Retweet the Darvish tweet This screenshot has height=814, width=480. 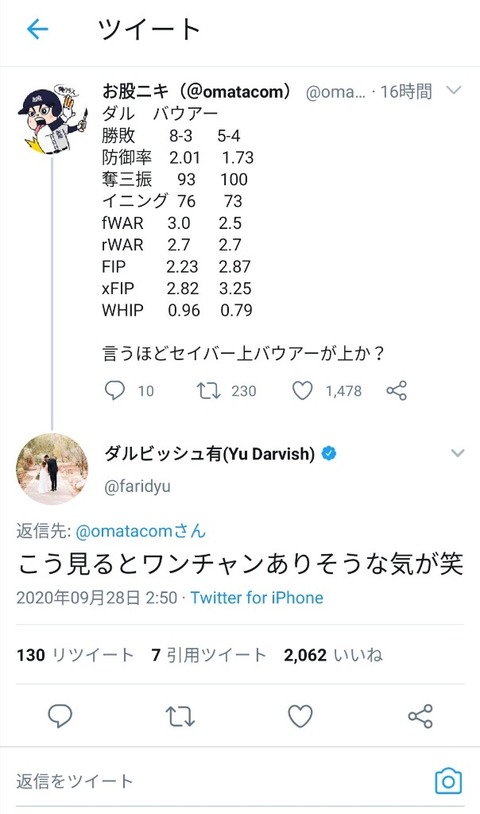tap(180, 716)
